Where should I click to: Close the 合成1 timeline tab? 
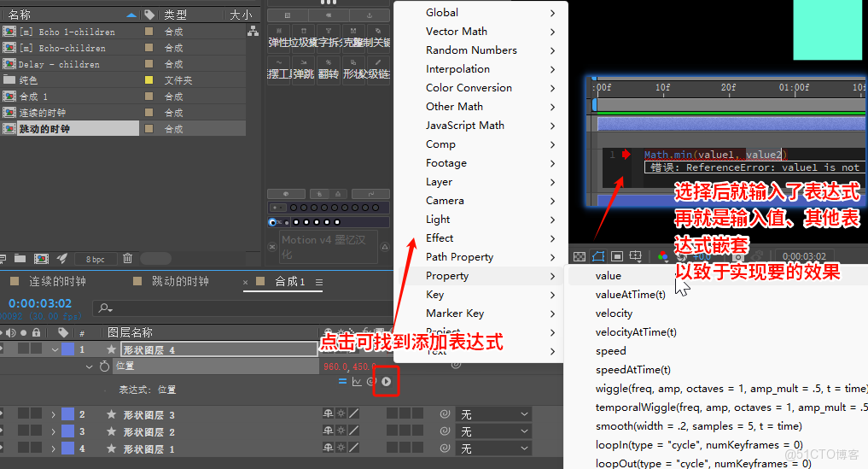[x=245, y=282]
